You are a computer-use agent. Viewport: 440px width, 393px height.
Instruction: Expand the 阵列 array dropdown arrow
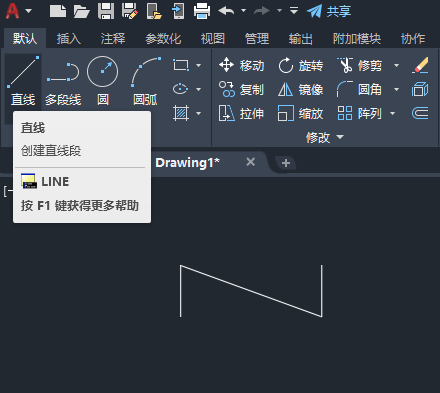click(392, 113)
